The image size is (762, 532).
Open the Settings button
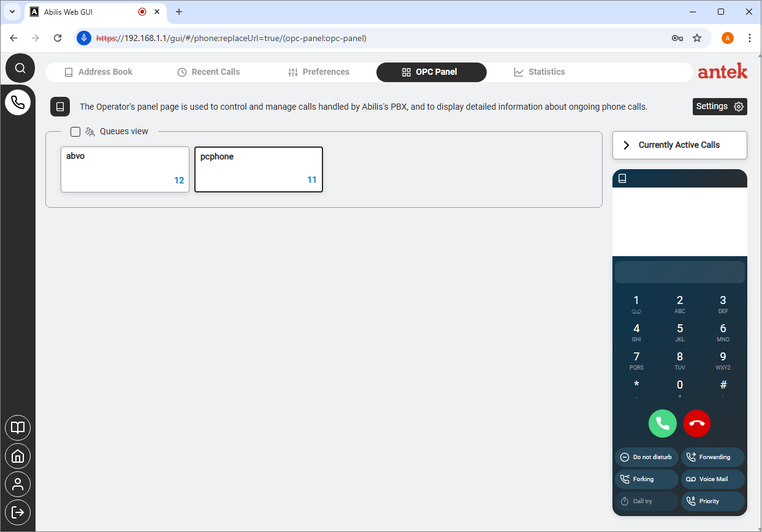[720, 107]
